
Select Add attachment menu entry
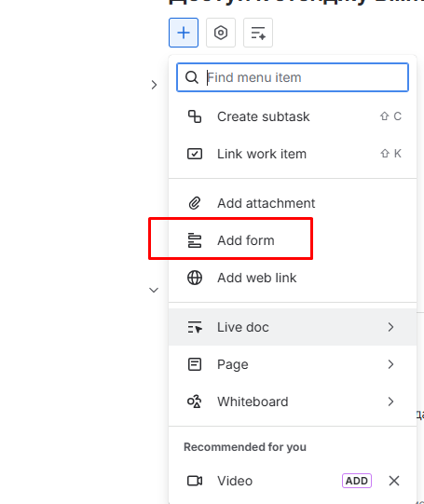click(293, 203)
